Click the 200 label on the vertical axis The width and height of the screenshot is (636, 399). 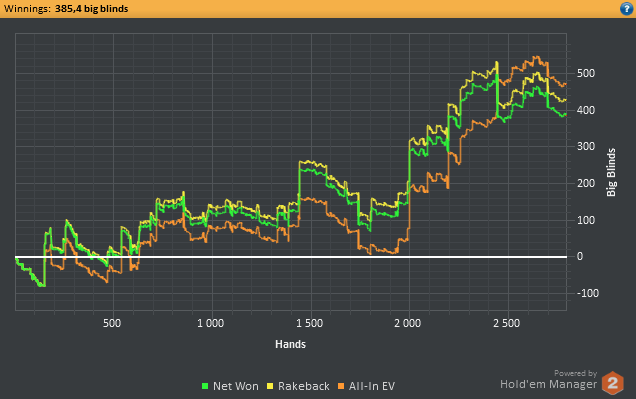586,183
